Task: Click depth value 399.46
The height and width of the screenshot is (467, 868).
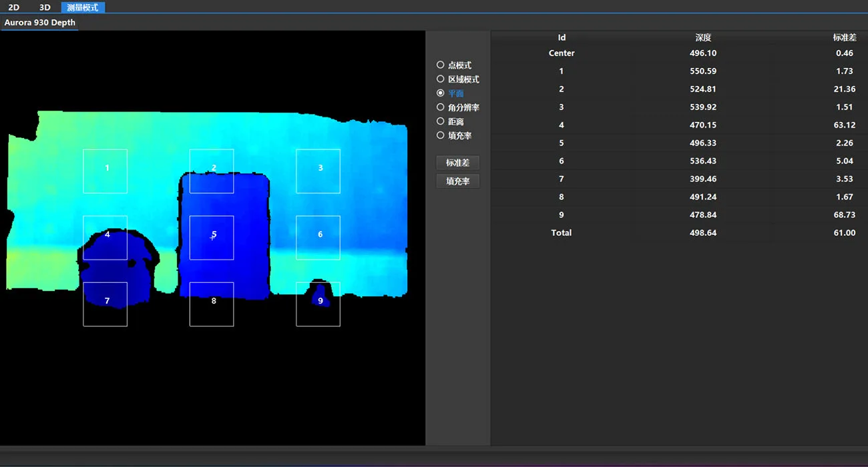Action: [x=703, y=179]
